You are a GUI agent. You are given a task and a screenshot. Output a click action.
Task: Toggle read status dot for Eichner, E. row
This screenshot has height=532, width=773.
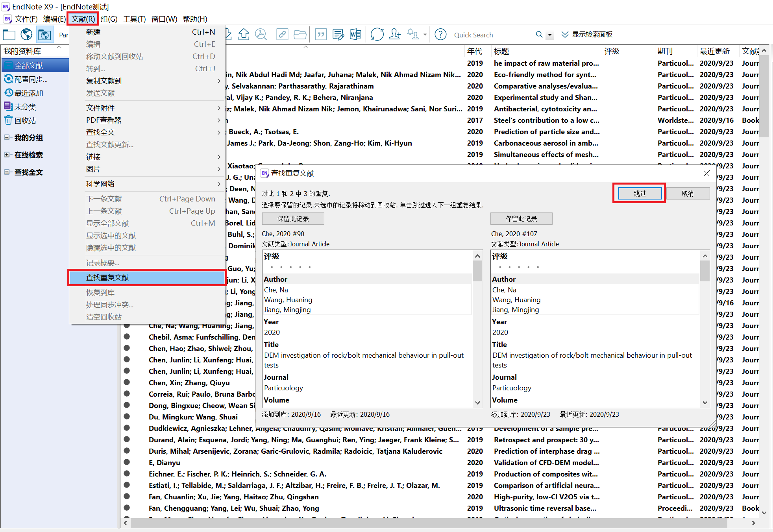[127, 474]
